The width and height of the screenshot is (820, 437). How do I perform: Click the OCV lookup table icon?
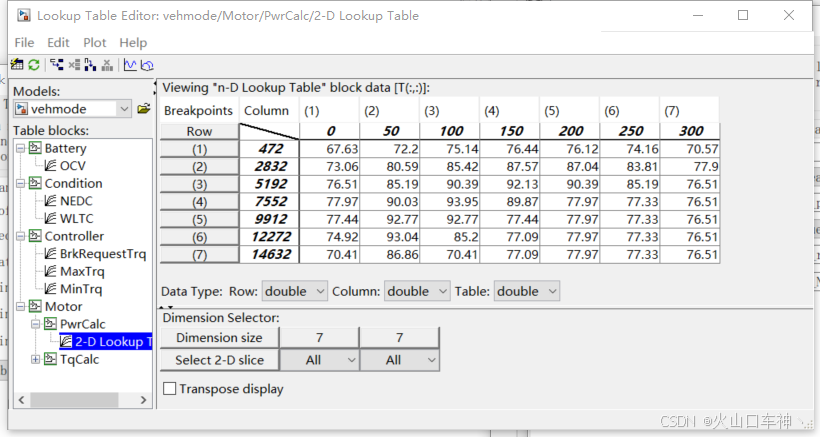pos(50,166)
